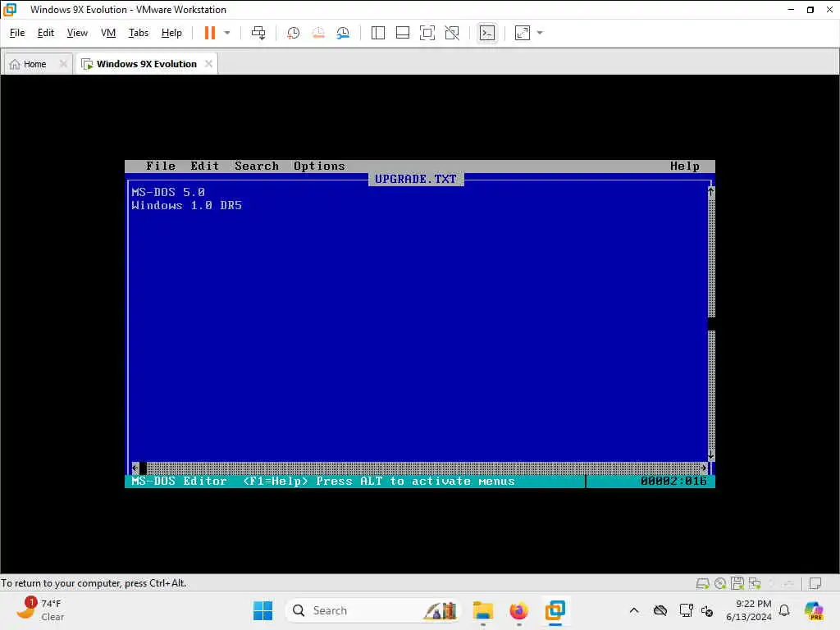
Task: Close the Windows 9X Evolution tab
Action: pyautogui.click(x=208, y=64)
